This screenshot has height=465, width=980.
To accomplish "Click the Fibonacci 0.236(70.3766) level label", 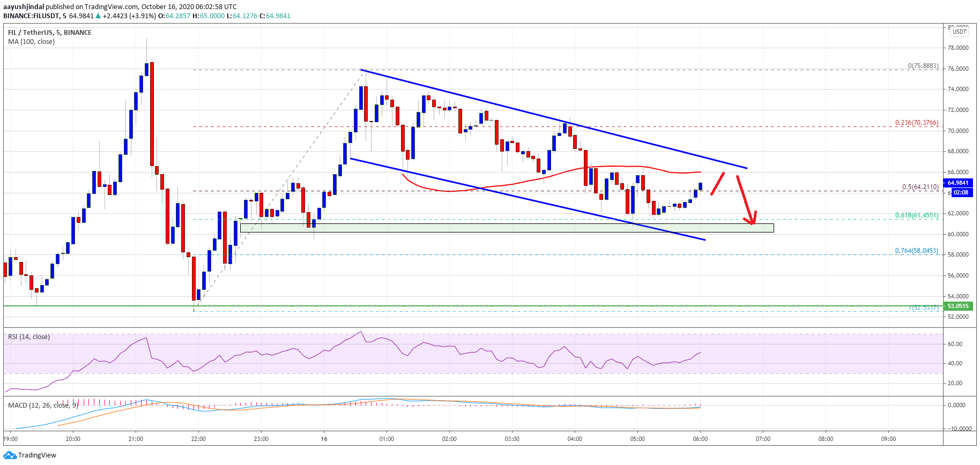I will pos(917,123).
